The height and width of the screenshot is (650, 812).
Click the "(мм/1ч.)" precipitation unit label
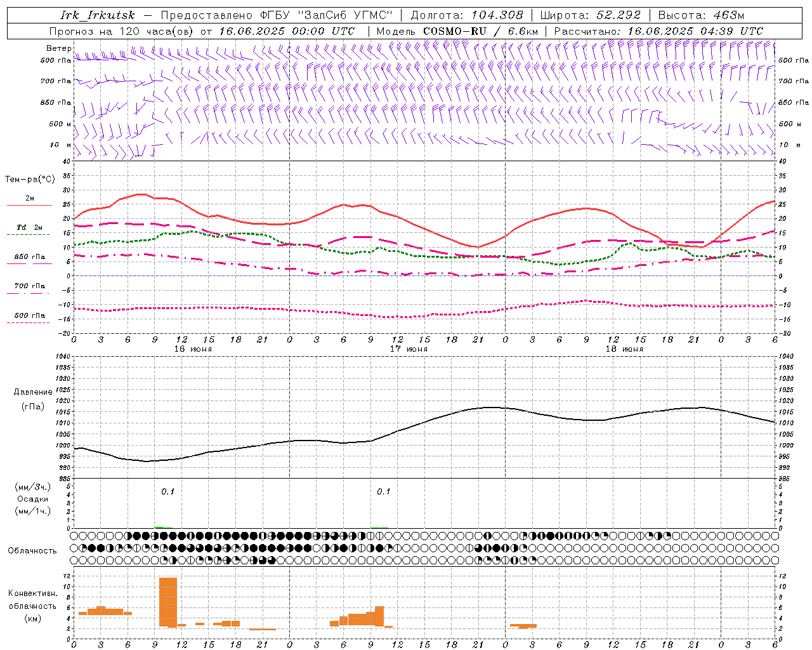point(32,511)
